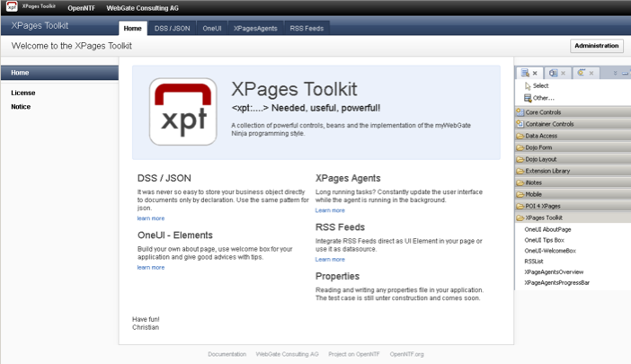Collapse the XPages Toolkit palette drawer

[544, 218]
